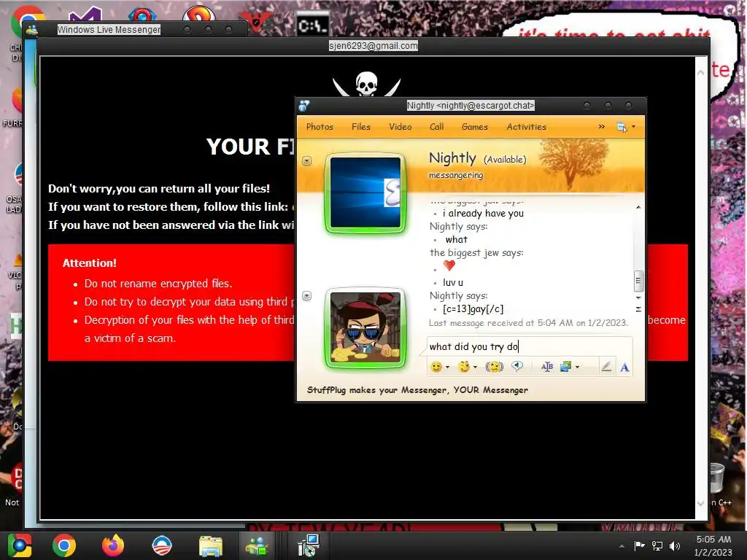Viewport: 747px width, 560px height.
Task: Open the font change AB icon
Action: click(x=547, y=367)
